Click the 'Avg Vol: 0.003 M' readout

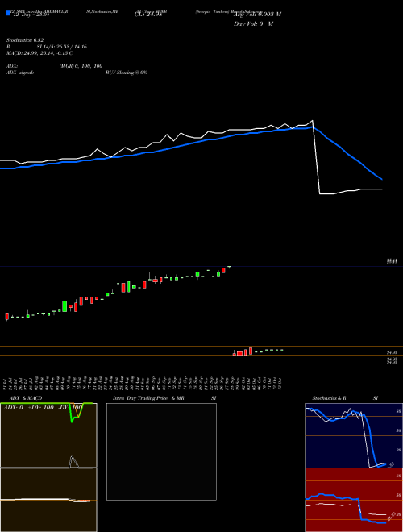coord(257,15)
